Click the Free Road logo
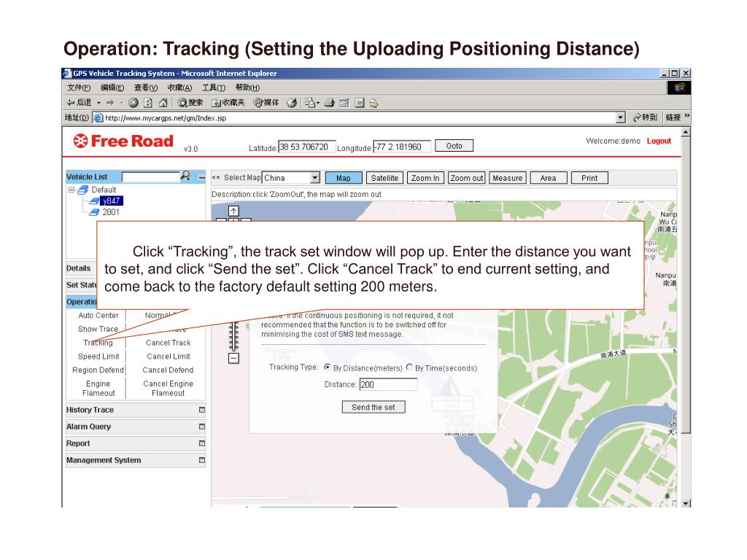The image size is (747, 560). [x=123, y=141]
